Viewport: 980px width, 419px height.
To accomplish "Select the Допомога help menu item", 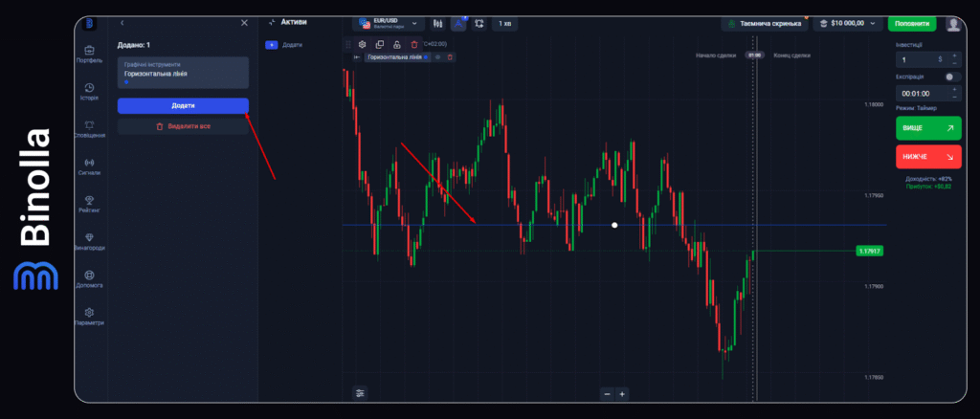I will 89,279.
